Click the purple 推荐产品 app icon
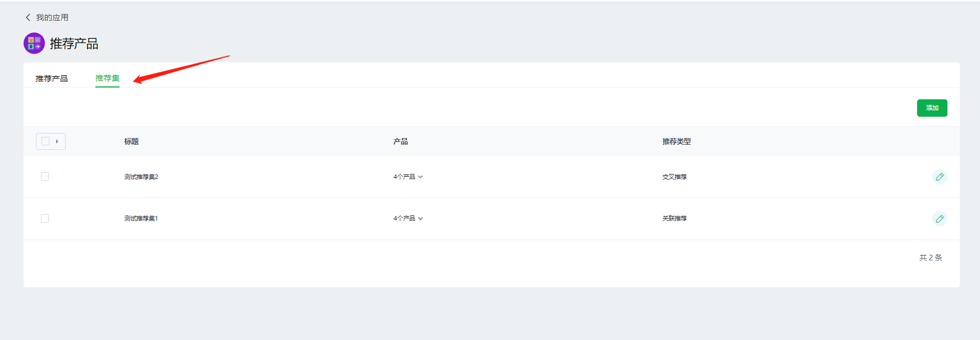 click(x=34, y=43)
